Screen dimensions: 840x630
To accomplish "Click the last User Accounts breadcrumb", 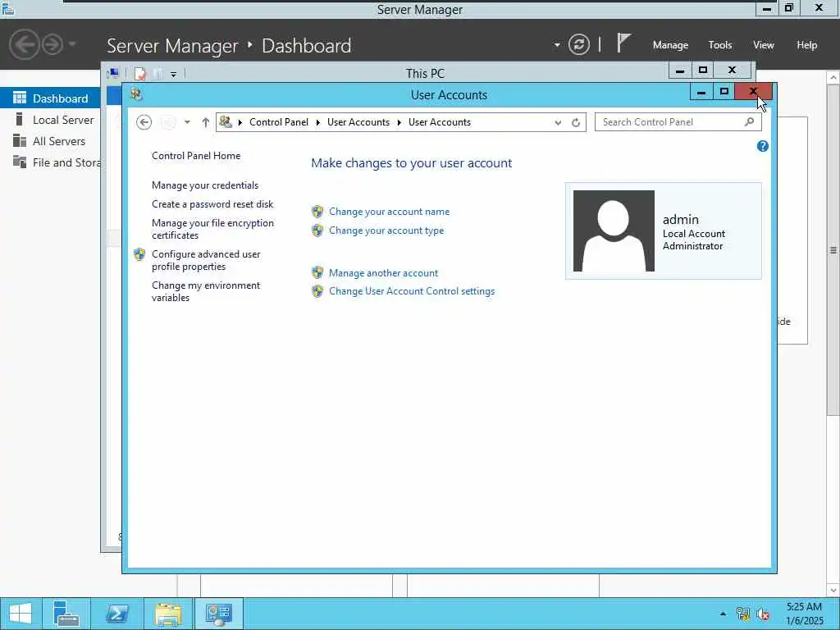I will click(x=440, y=122).
